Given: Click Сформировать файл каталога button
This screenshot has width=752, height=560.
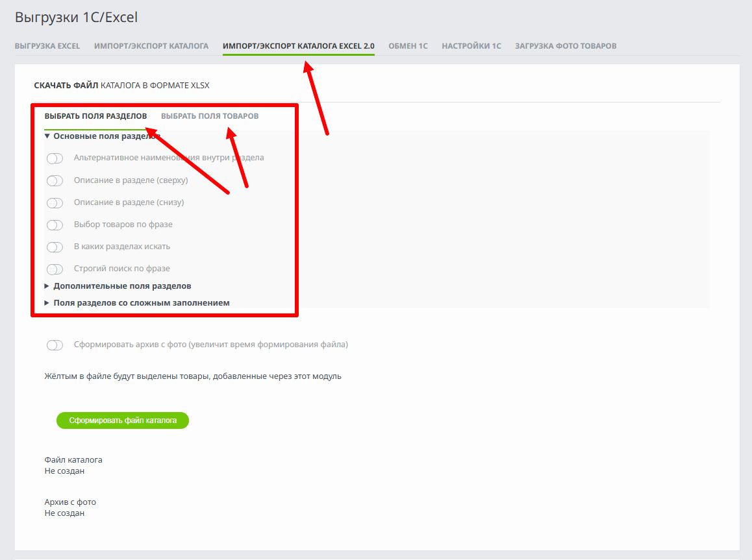Looking at the screenshot, I should (x=123, y=420).
